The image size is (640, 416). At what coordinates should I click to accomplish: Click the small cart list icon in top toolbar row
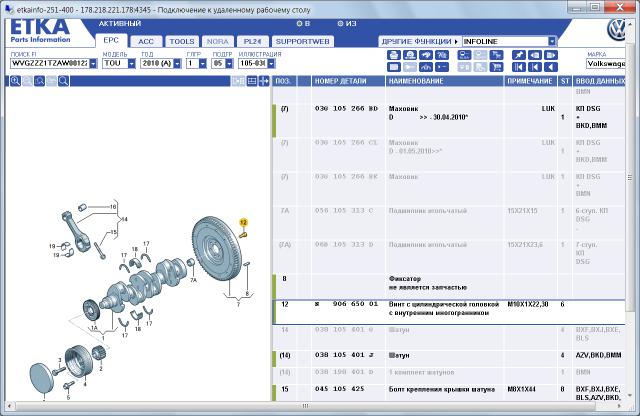tap(496, 55)
